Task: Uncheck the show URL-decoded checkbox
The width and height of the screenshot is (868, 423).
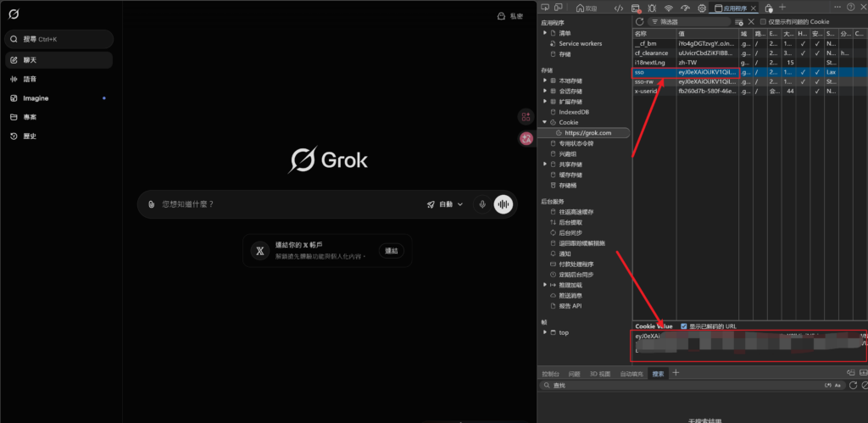Action: [x=684, y=326]
